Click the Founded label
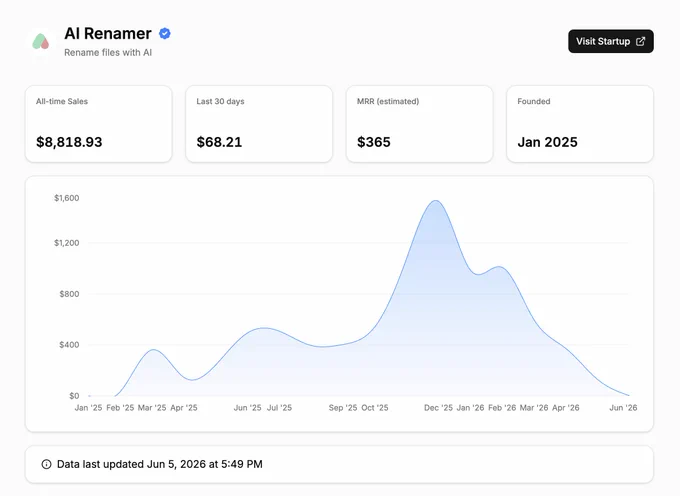This screenshot has height=496, width=680. click(x=534, y=101)
